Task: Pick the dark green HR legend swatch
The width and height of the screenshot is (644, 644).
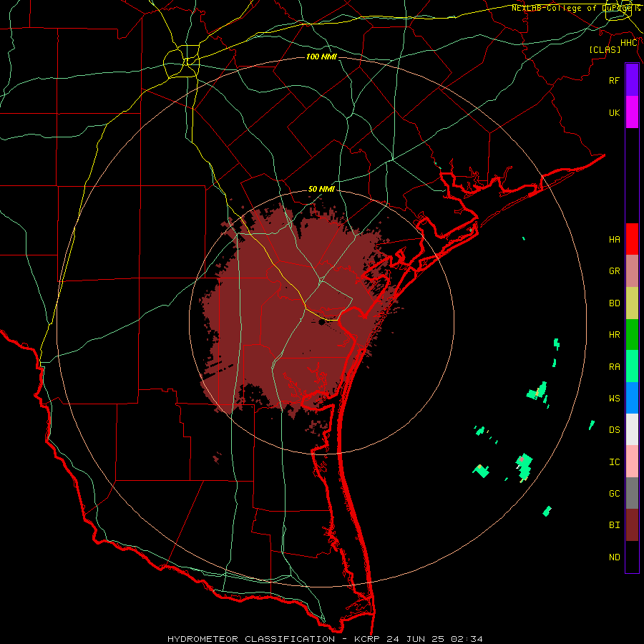Action: point(632,335)
